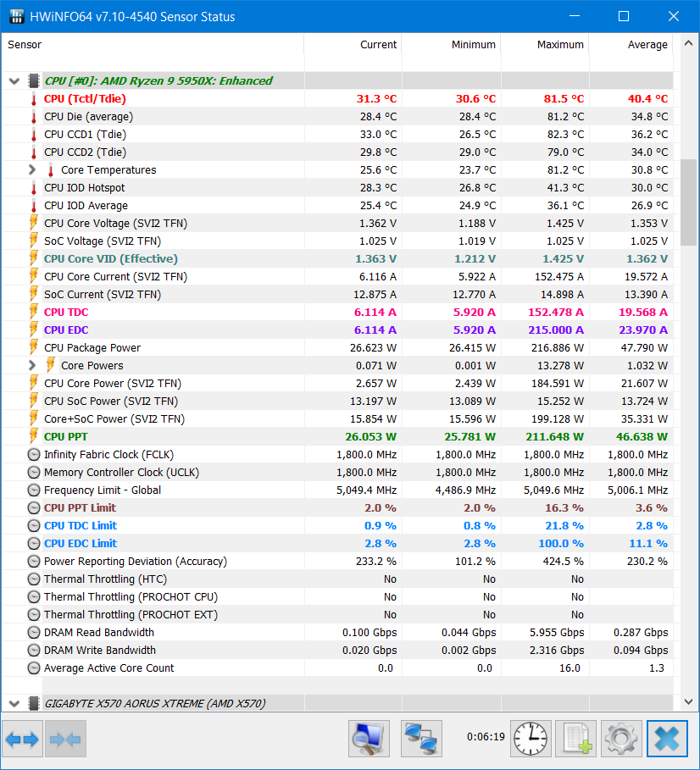
Task: Click the Maximum column header
Action: tap(545, 45)
